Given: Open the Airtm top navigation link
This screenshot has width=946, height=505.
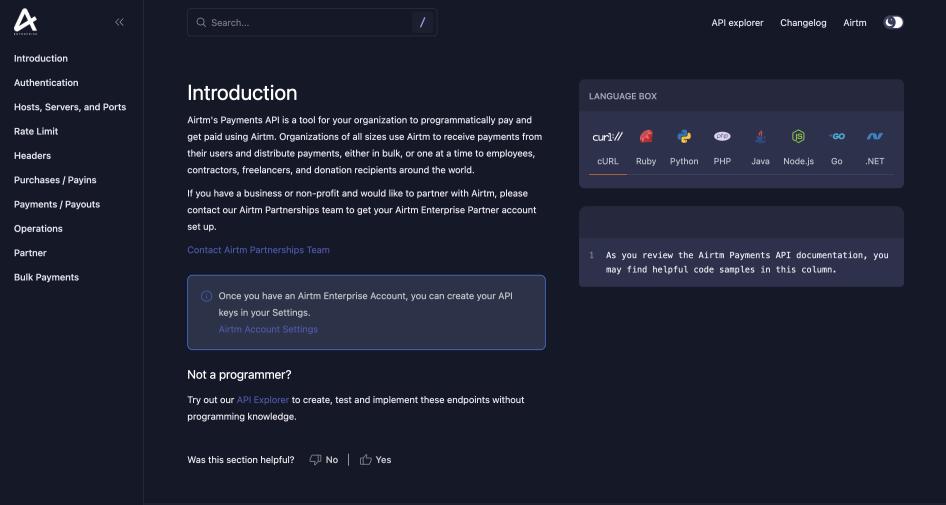Looking at the screenshot, I should click(x=855, y=23).
